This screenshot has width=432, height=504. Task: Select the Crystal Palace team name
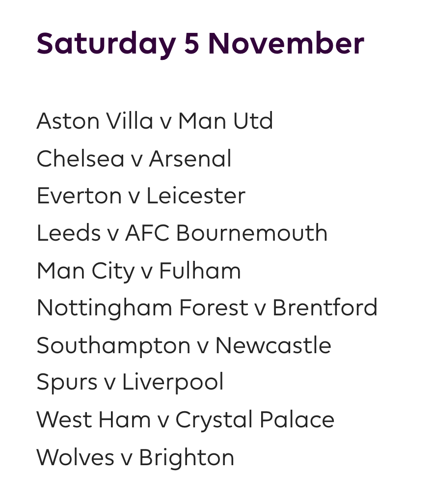click(255, 420)
